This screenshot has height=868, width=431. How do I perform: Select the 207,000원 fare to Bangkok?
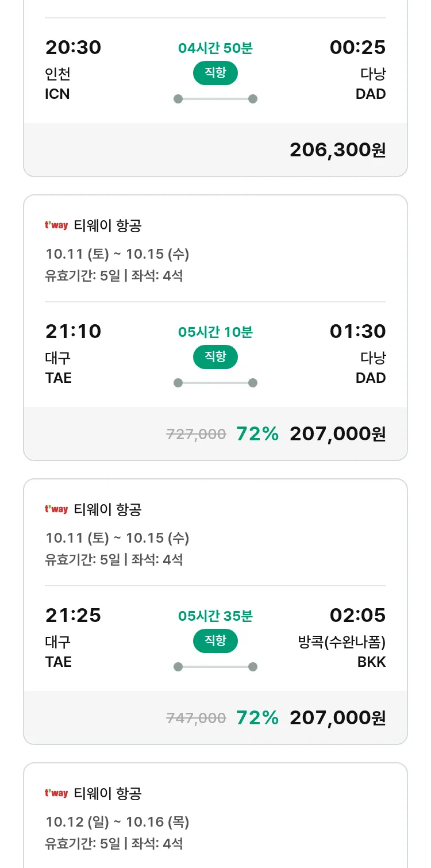[337, 718]
